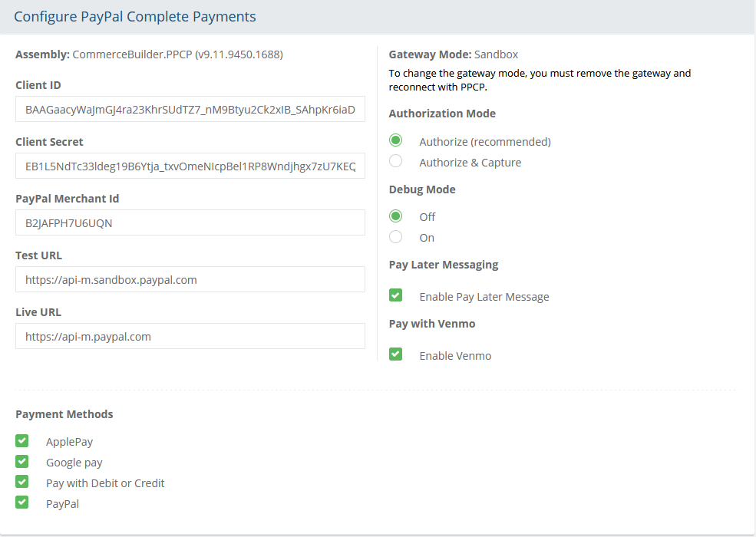This screenshot has width=756, height=537.
Task: Click the Test URL input field
Action: point(190,280)
